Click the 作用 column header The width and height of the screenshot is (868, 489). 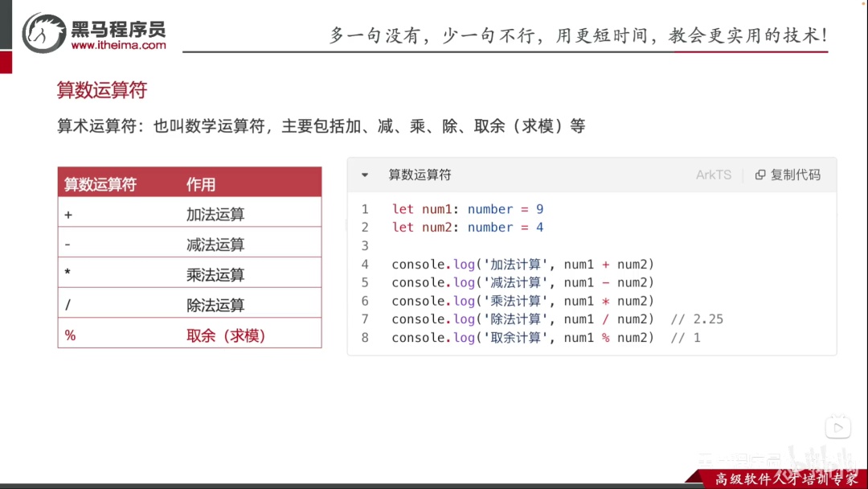pyautogui.click(x=201, y=184)
